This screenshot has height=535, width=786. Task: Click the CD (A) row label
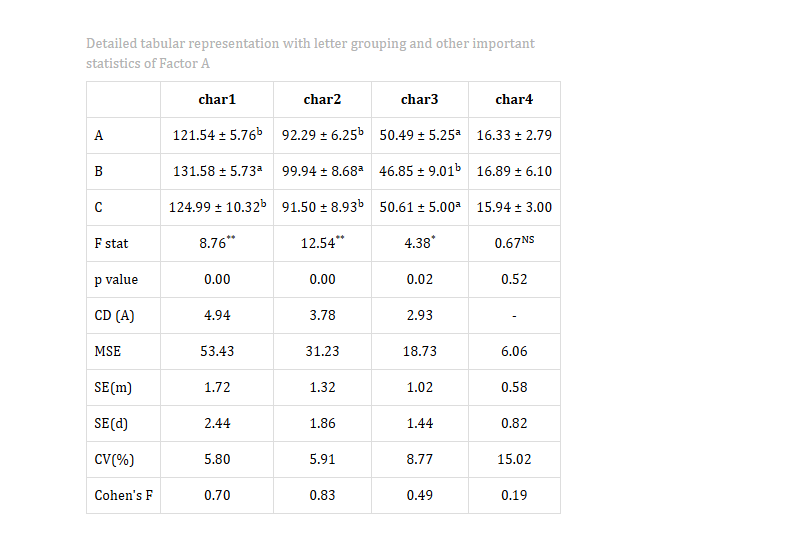tap(114, 315)
